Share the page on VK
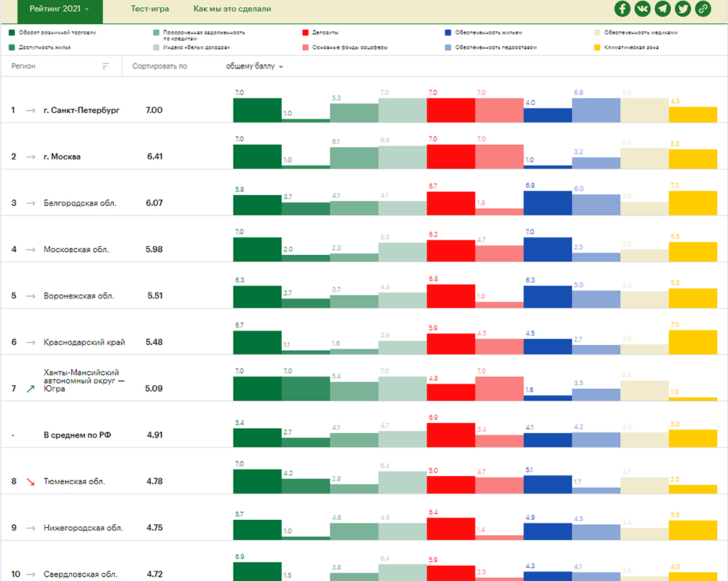Image resolution: width=728 pixels, height=581 pixels. click(642, 9)
